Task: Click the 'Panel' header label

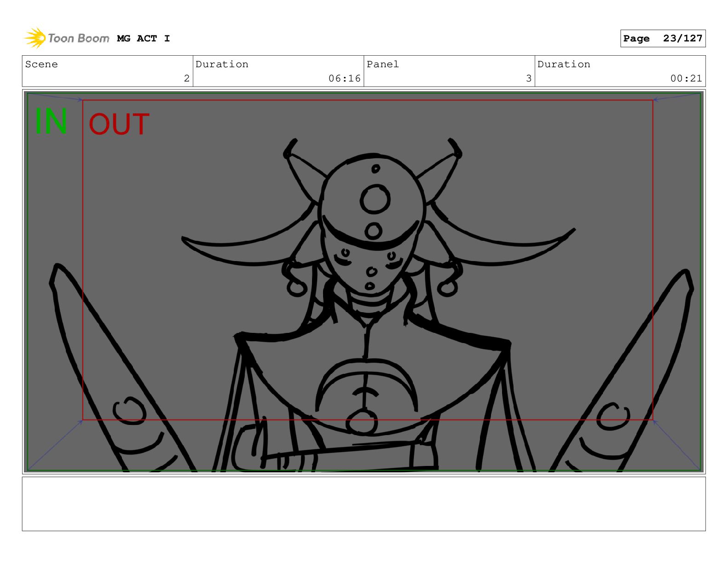Action: (x=383, y=64)
